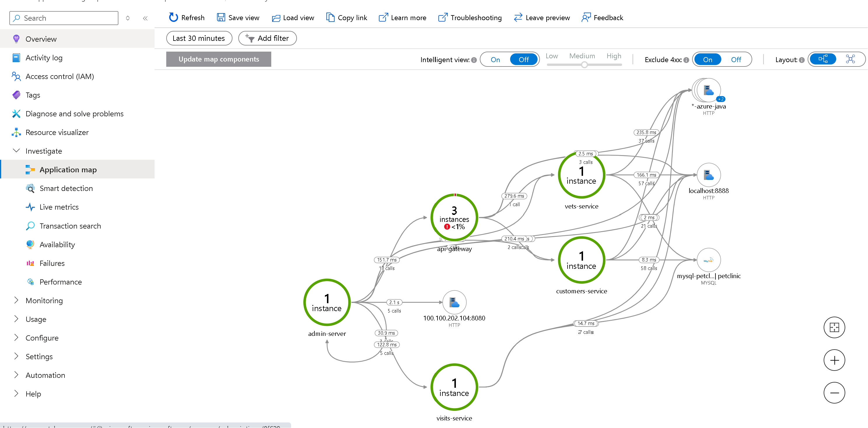Viewport: 868px width, 428px height.
Task: Click the 235.8 ms edge label
Action: [x=646, y=132]
